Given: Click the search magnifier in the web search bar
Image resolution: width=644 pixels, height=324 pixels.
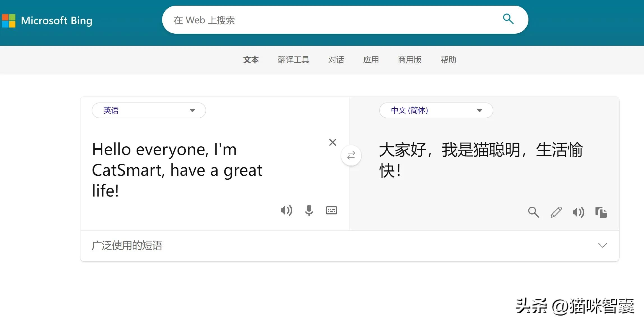Looking at the screenshot, I should point(508,19).
